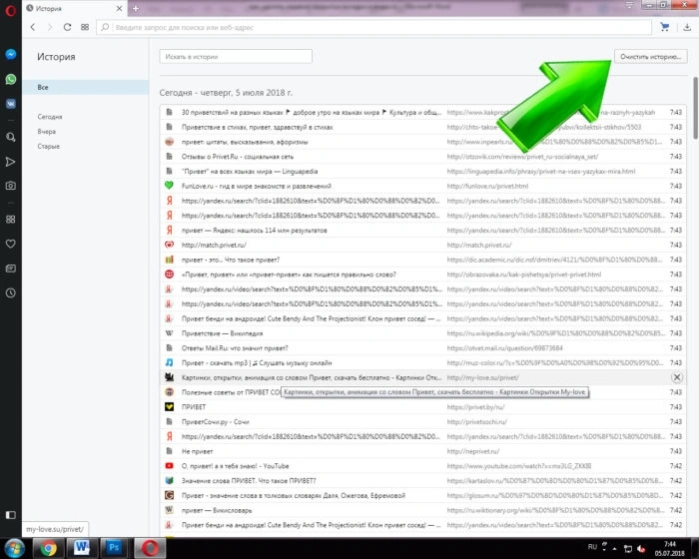699x559 pixels.
Task: Toggle the sidebar panel button at bottom-left
Action: (x=11, y=515)
